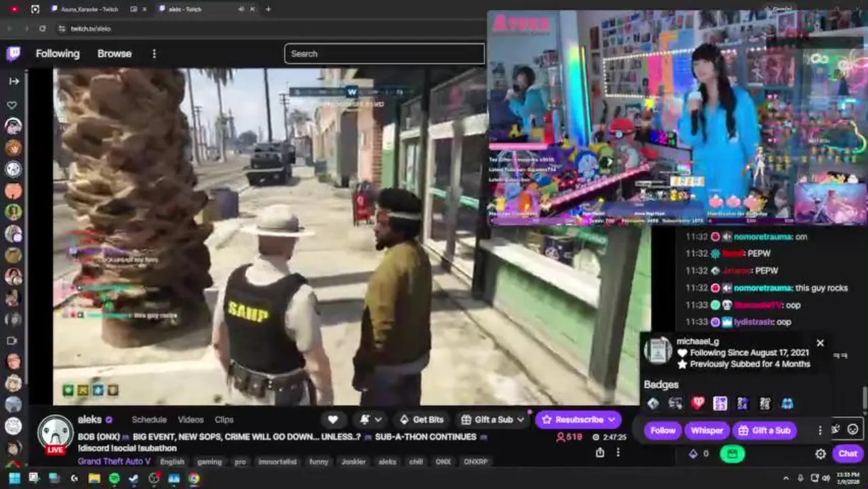Click the funny tag

pos(319,462)
